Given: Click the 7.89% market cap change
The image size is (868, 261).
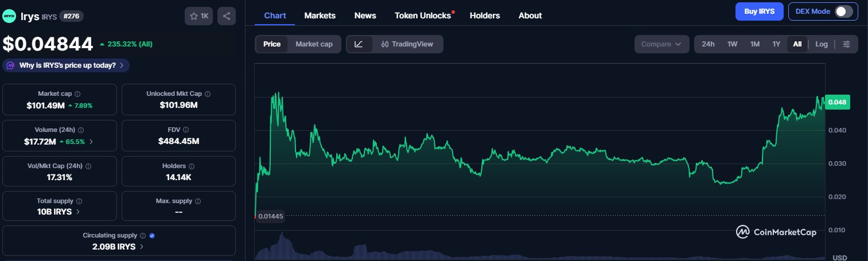Looking at the screenshot, I should click(x=80, y=106).
